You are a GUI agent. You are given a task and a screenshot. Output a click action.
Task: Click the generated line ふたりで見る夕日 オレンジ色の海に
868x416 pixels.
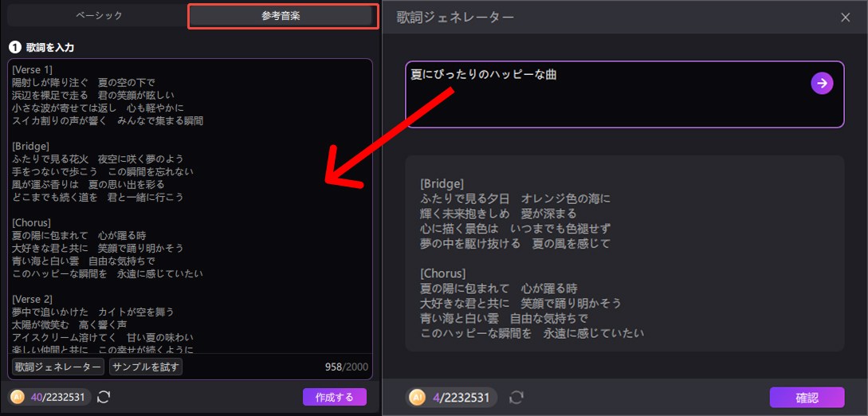[x=516, y=198]
